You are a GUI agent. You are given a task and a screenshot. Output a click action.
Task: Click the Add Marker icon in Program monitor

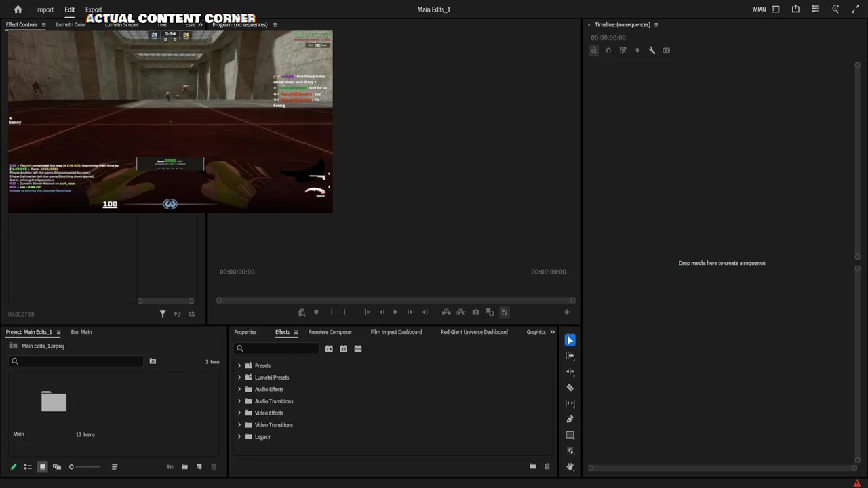click(x=316, y=312)
